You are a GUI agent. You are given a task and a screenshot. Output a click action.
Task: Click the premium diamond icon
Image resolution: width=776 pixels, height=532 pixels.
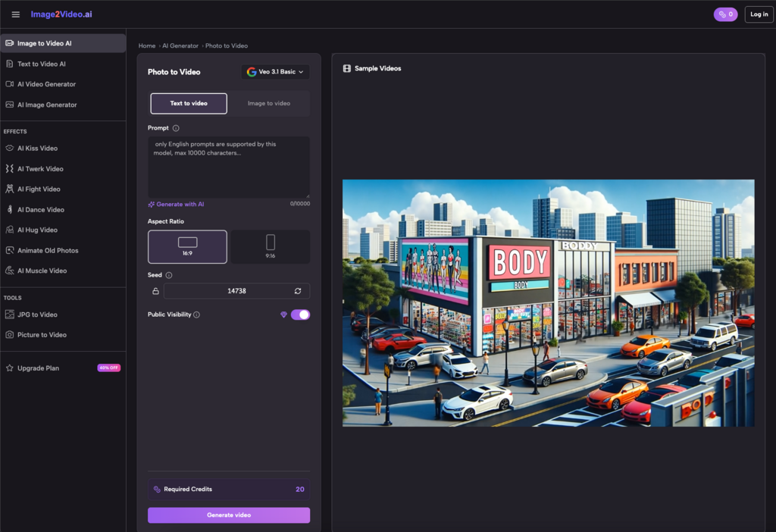point(283,315)
